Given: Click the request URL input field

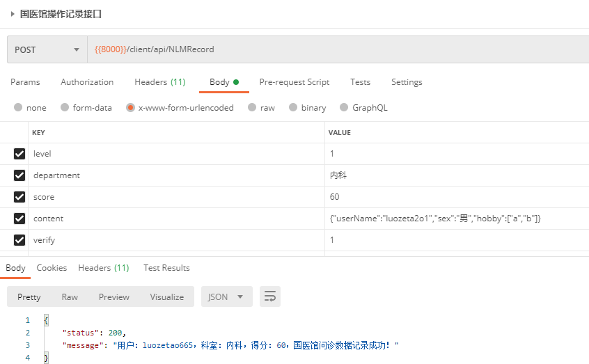Looking at the screenshot, I should tap(334, 49).
